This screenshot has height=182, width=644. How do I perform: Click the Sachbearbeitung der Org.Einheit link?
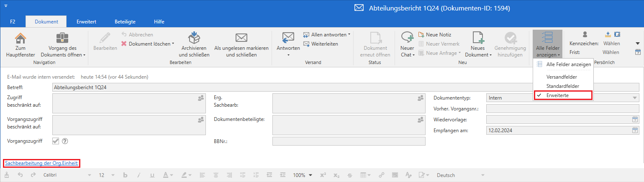pos(42,163)
